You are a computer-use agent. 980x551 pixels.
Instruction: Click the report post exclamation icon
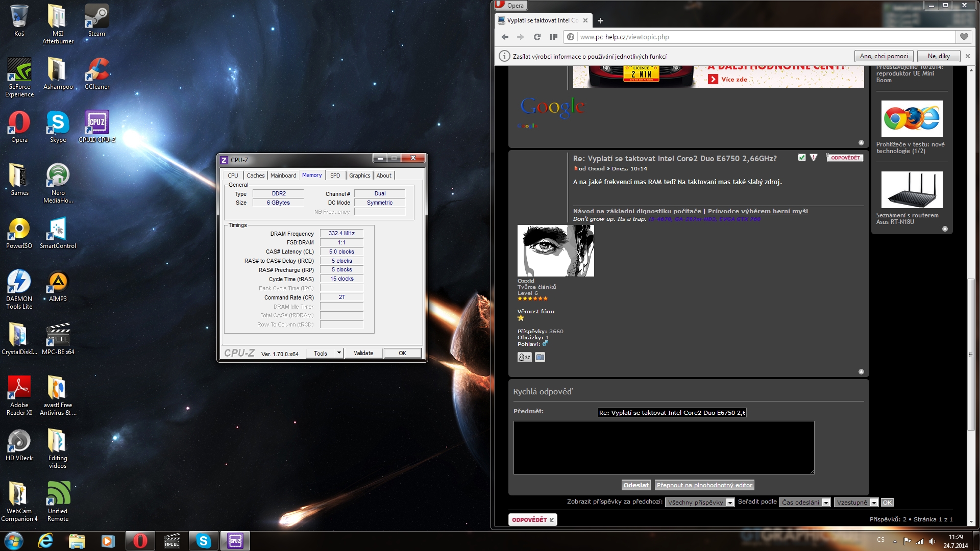coord(814,158)
